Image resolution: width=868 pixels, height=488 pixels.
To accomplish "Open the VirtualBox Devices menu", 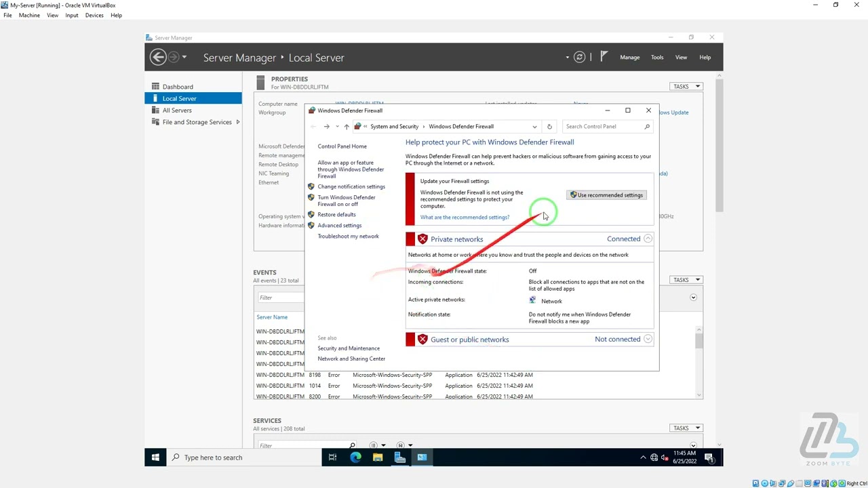I will (x=94, y=15).
